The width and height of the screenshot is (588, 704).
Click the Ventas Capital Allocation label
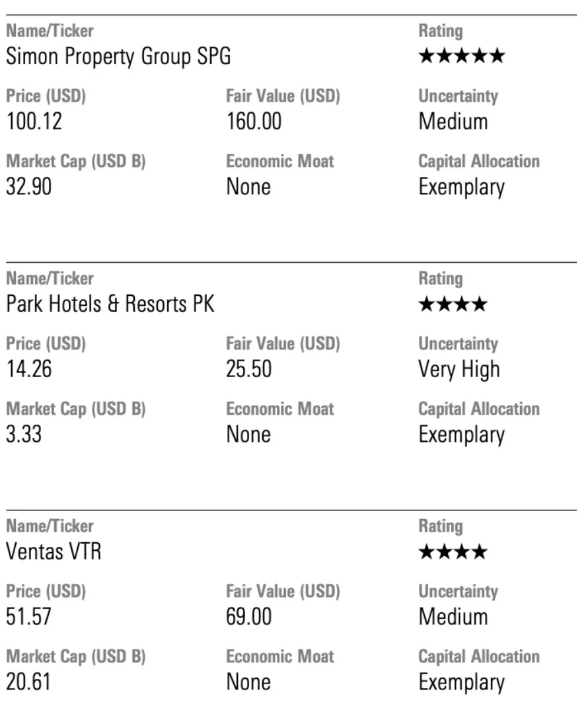pos(479,656)
